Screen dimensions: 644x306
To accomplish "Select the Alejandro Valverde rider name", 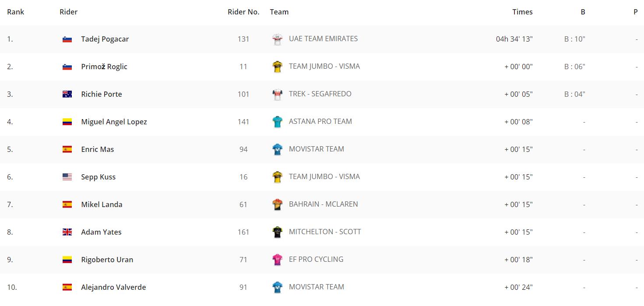I will click(x=113, y=288).
